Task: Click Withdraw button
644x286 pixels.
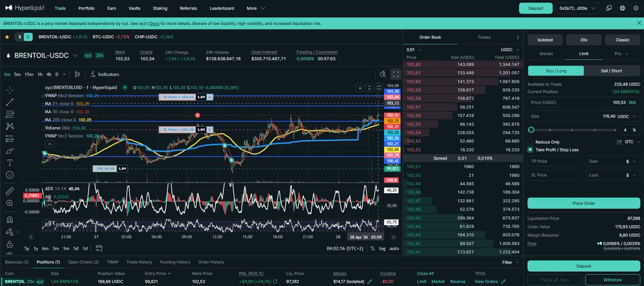Action: coord(612,280)
